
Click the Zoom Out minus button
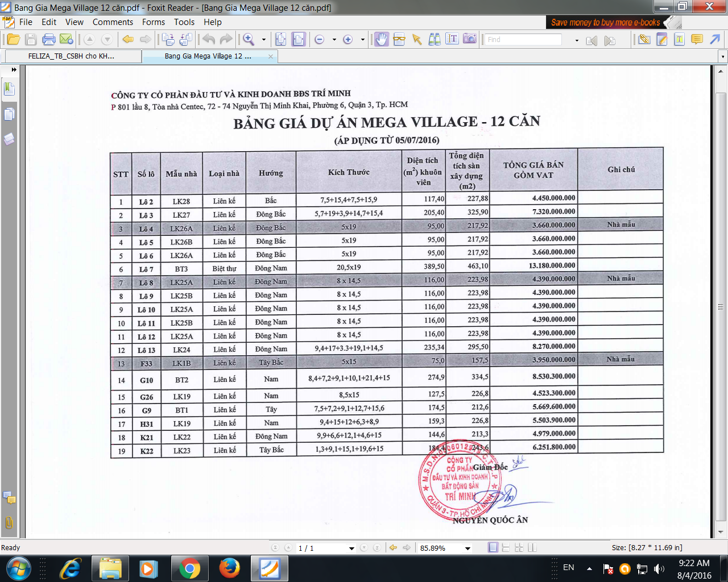[x=320, y=39]
